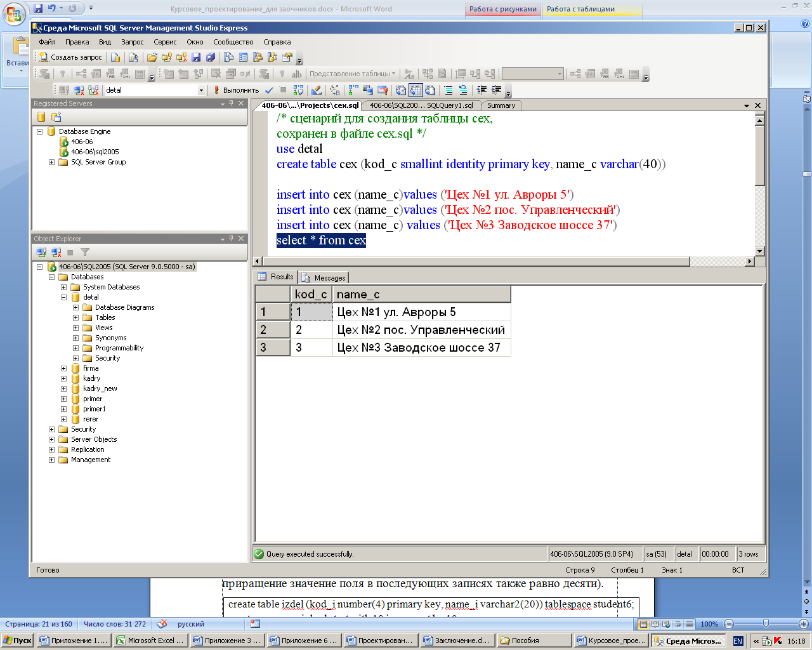The width and height of the screenshot is (812, 650).
Task: Click the Database Engine Query page icon
Action: click(x=115, y=57)
